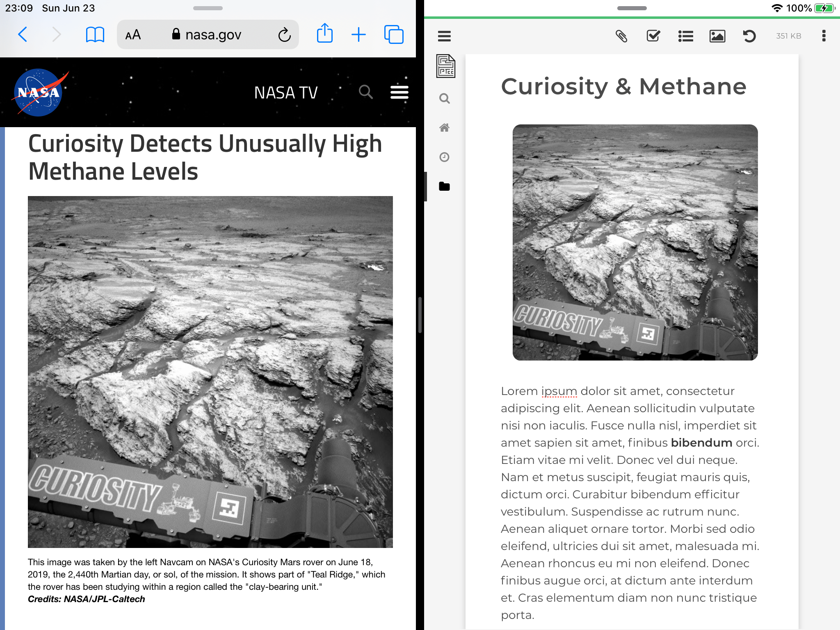Screen dimensions: 840x630
Task: Tap the Curiosity Mars image on NASA page
Action: point(210,372)
